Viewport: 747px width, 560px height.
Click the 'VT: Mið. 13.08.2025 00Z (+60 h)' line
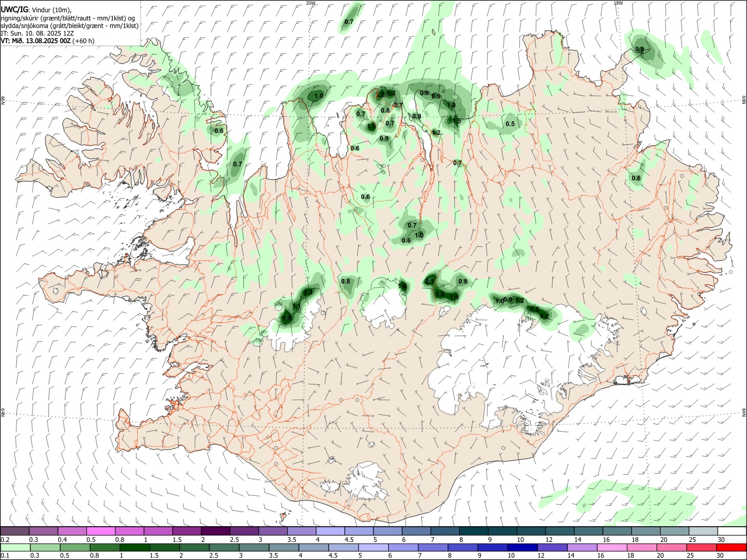[47, 41]
